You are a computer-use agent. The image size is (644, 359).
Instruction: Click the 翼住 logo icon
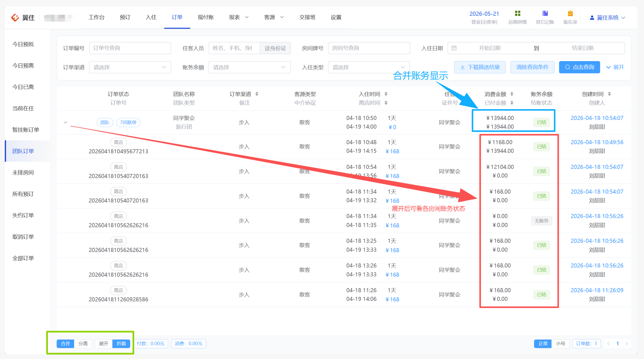(15, 17)
